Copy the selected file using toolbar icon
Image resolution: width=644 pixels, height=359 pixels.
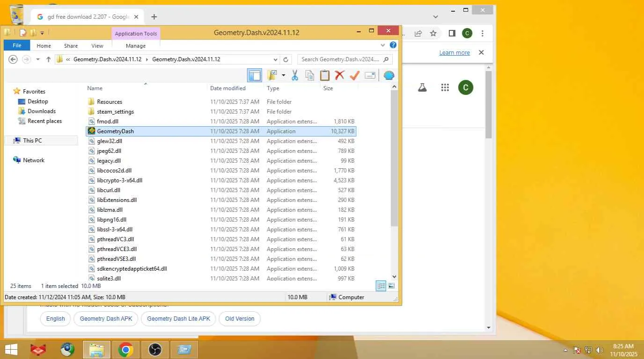click(x=309, y=75)
